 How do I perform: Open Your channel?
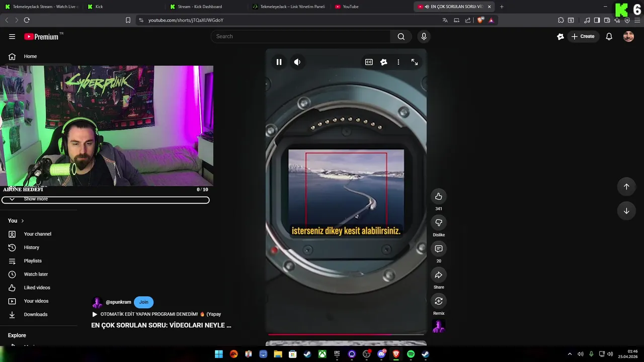coord(38,234)
